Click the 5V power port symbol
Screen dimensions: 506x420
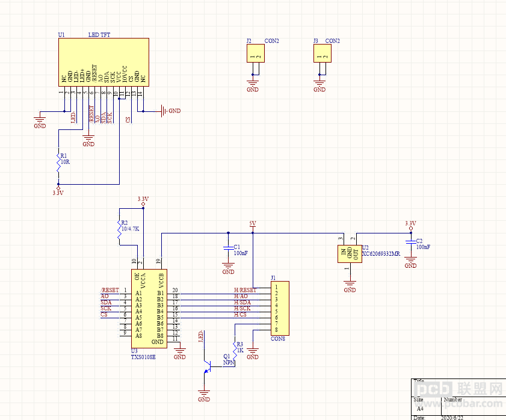253,226
